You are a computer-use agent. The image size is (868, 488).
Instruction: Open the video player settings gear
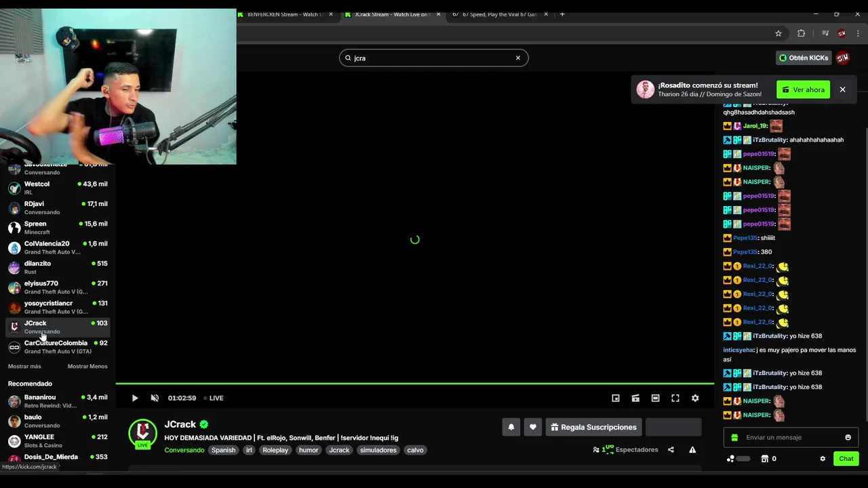click(695, 398)
